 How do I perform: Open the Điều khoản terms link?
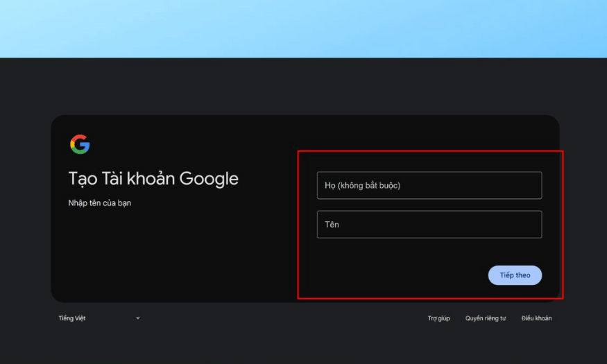pos(536,318)
